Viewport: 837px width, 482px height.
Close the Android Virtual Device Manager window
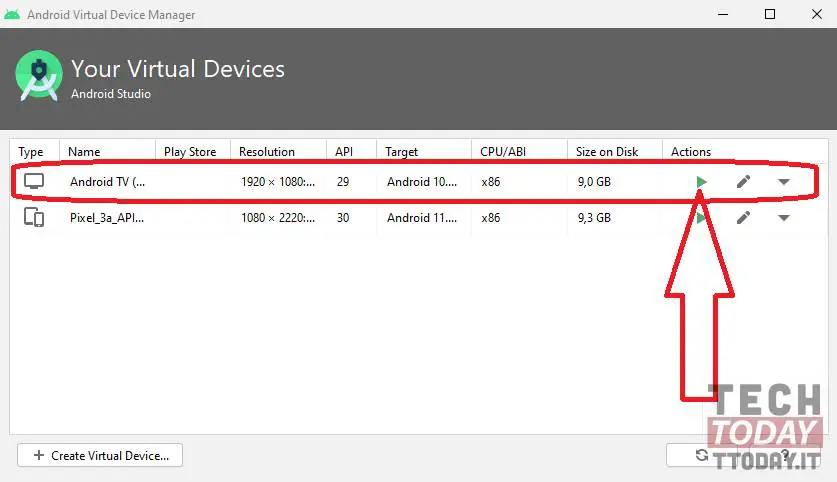(817, 14)
